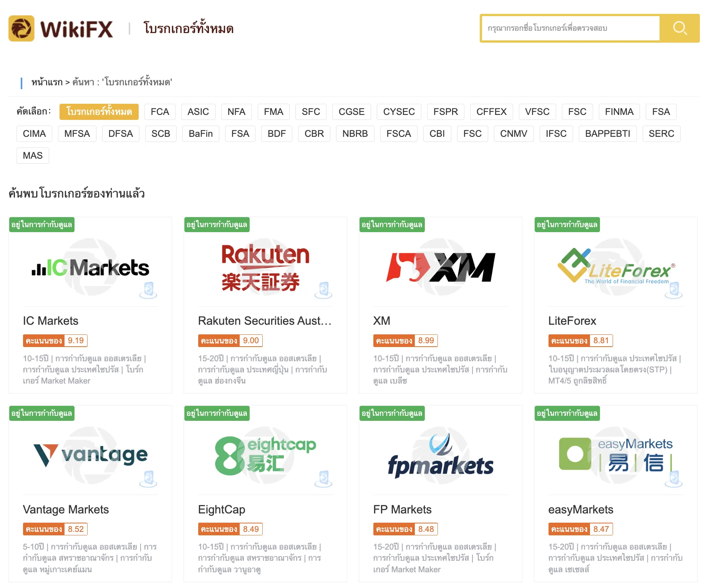Click the blue document icon on Vantage card
The image size is (706, 588).
(148, 478)
